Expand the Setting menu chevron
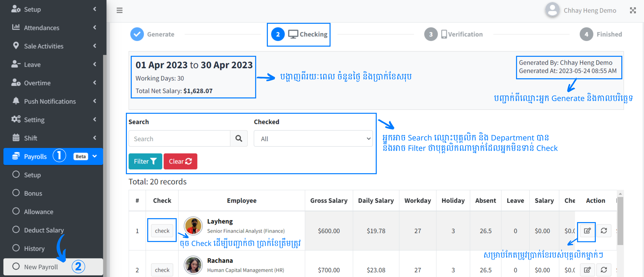Viewport: 644px width, 277px height. [x=95, y=119]
